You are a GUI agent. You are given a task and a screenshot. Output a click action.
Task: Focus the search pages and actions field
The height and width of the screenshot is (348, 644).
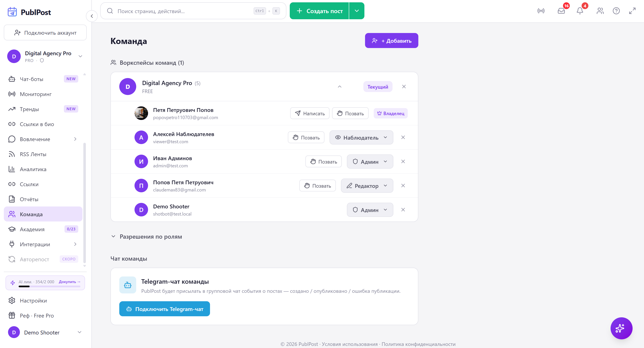193,11
